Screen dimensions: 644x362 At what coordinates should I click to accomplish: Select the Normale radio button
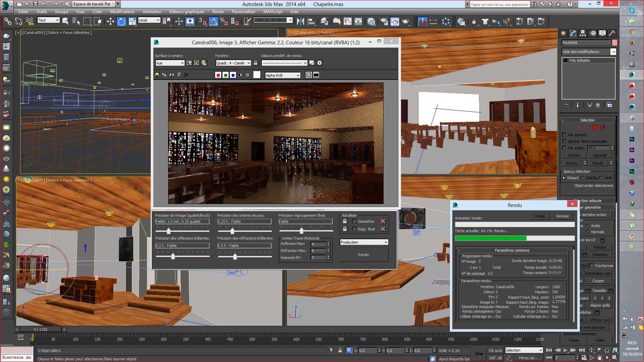pos(587,232)
